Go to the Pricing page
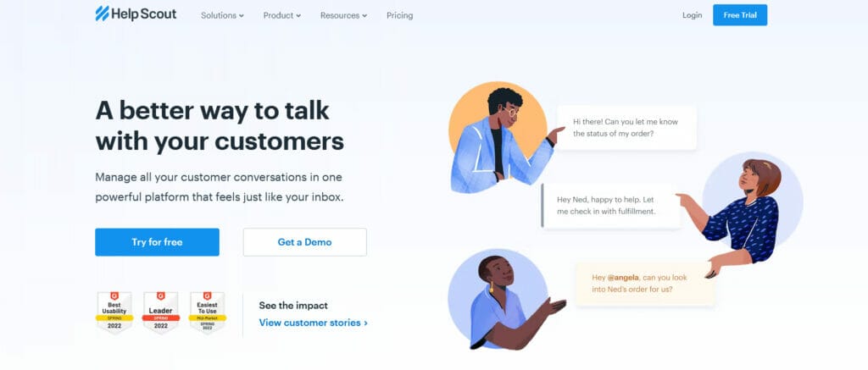Viewport: 868px width, 370px height. point(400,15)
